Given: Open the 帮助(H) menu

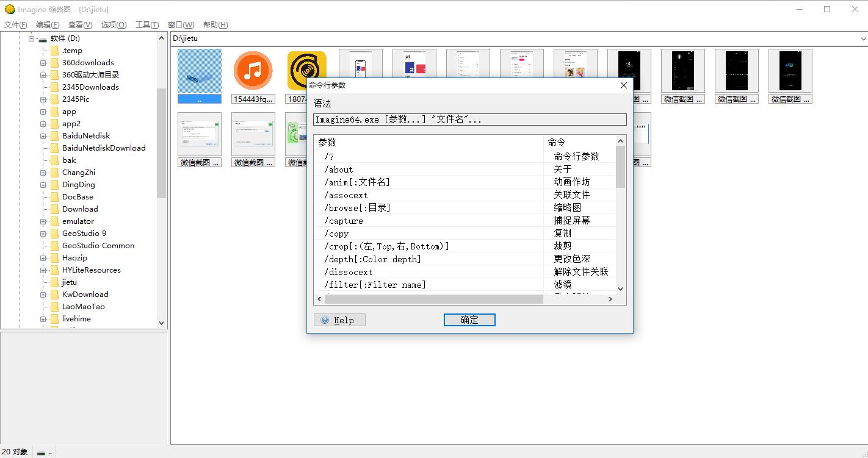Looking at the screenshot, I should (x=215, y=25).
